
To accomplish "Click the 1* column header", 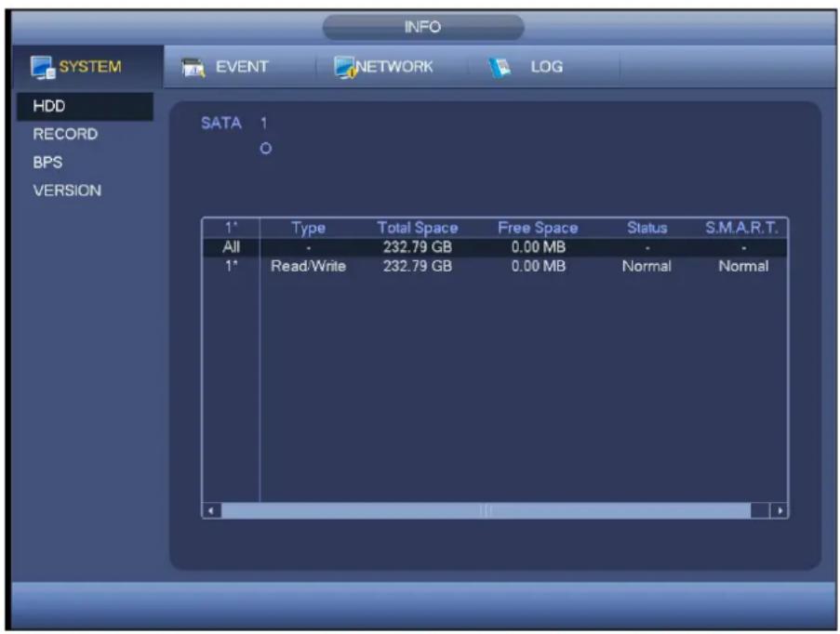I will pyautogui.click(x=232, y=228).
